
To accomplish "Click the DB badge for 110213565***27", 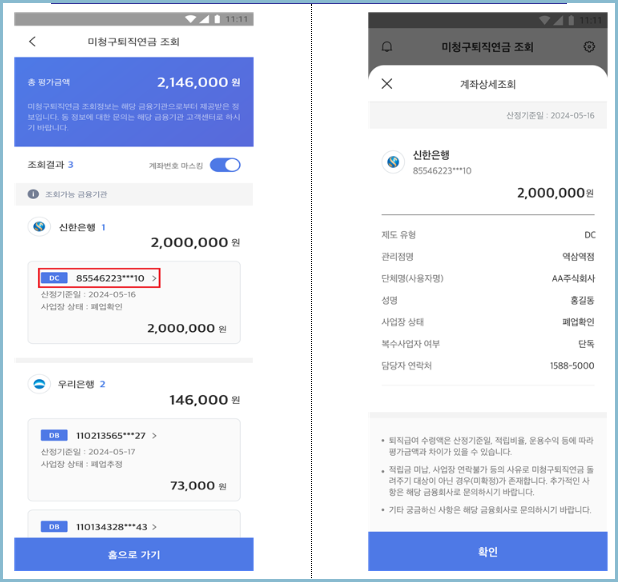I will pyautogui.click(x=54, y=435).
